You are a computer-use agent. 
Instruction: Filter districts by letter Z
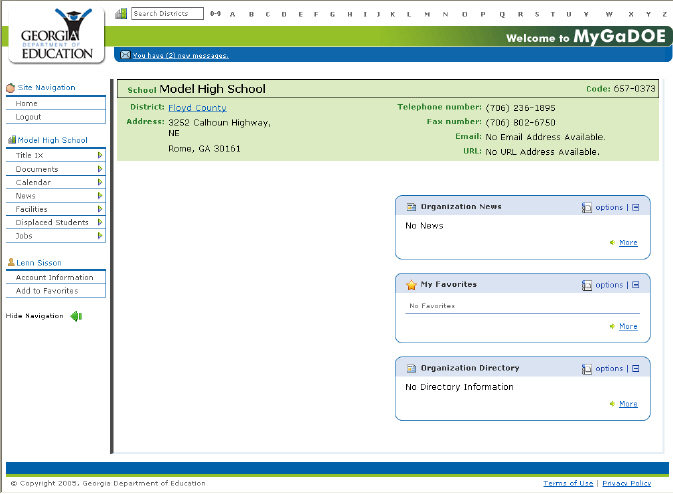coord(664,14)
